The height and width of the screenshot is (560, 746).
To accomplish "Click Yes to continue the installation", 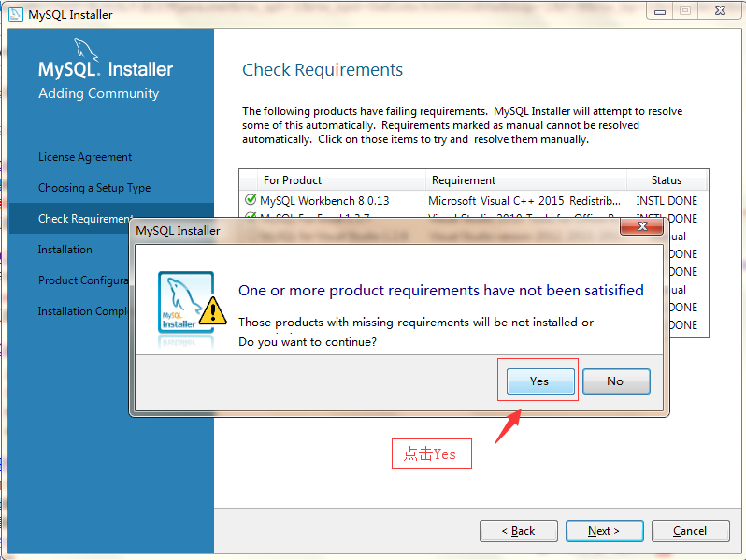I will (x=540, y=381).
